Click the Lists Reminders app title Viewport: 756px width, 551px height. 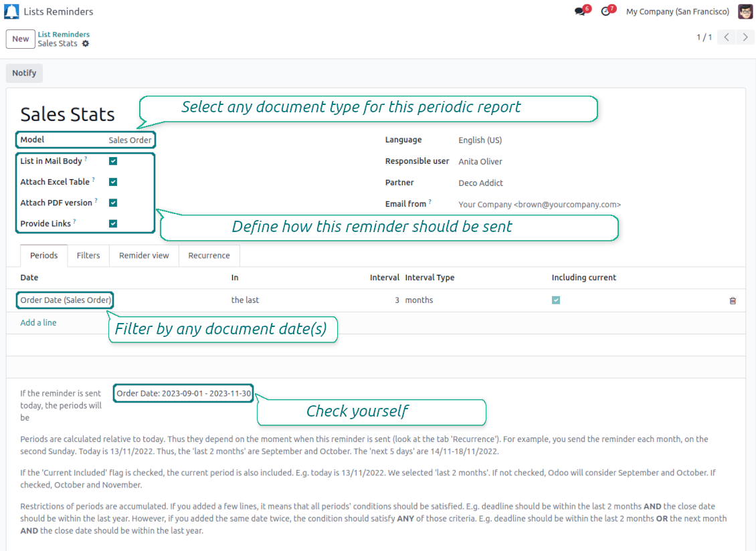click(x=58, y=11)
